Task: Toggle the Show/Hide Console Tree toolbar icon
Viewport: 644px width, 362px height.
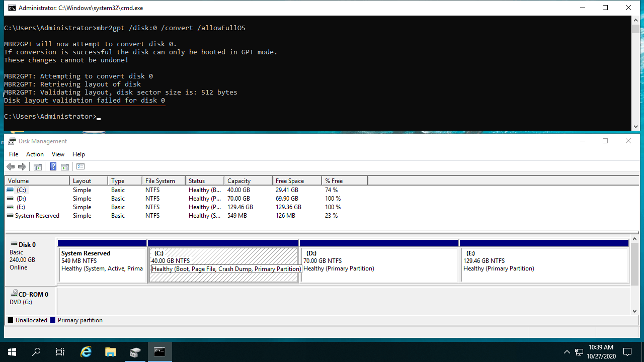Action: point(37,167)
